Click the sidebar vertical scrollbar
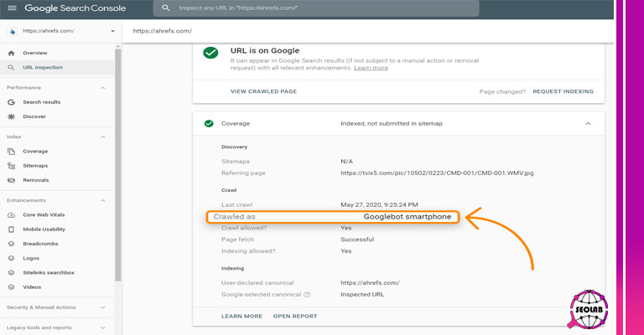The image size is (644, 335). pos(118,164)
